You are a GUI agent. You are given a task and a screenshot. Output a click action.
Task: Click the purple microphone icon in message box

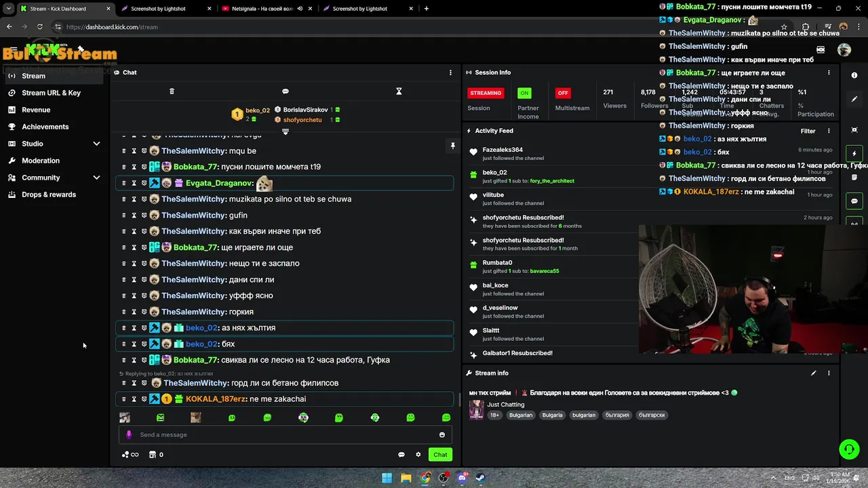coord(129,435)
